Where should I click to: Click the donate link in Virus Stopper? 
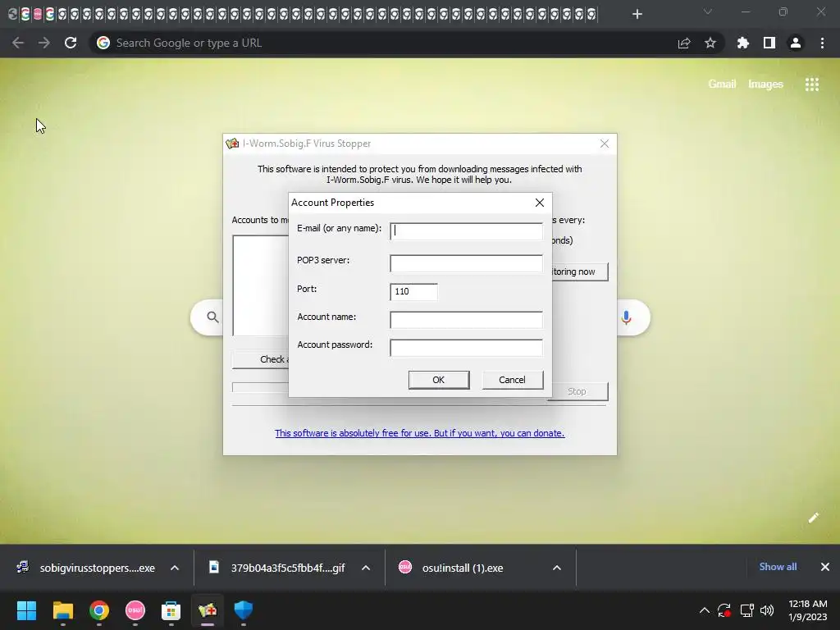click(419, 433)
